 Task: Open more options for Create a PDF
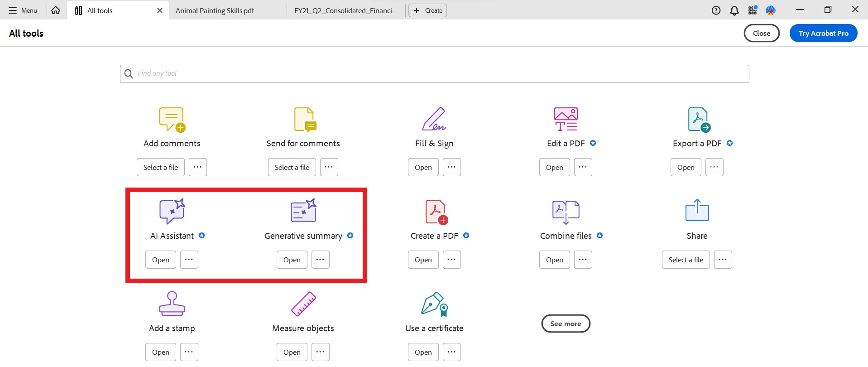(452, 260)
